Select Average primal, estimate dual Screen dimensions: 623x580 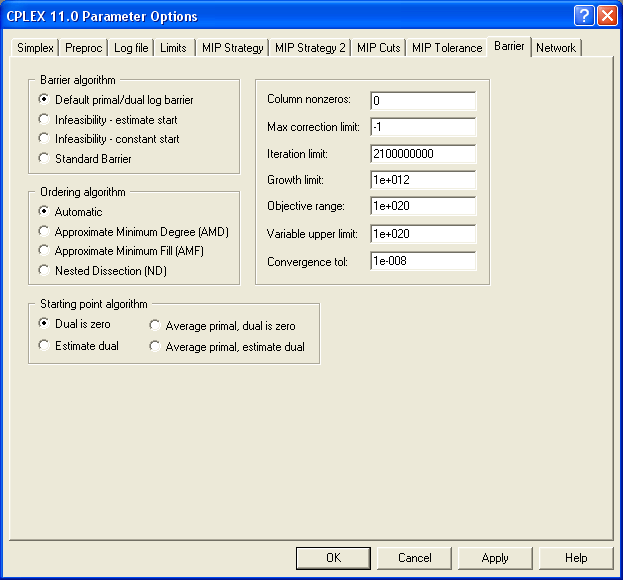227,347
